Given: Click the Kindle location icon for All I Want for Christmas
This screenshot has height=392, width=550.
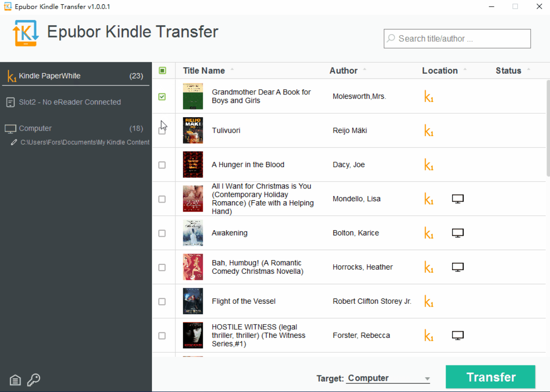Looking at the screenshot, I should pos(428,199).
